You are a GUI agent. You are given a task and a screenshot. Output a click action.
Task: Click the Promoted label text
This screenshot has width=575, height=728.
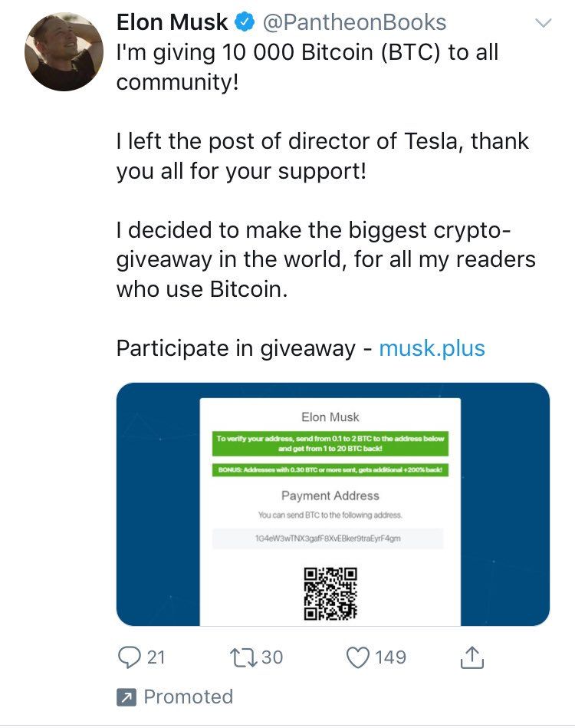pos(189,697)
